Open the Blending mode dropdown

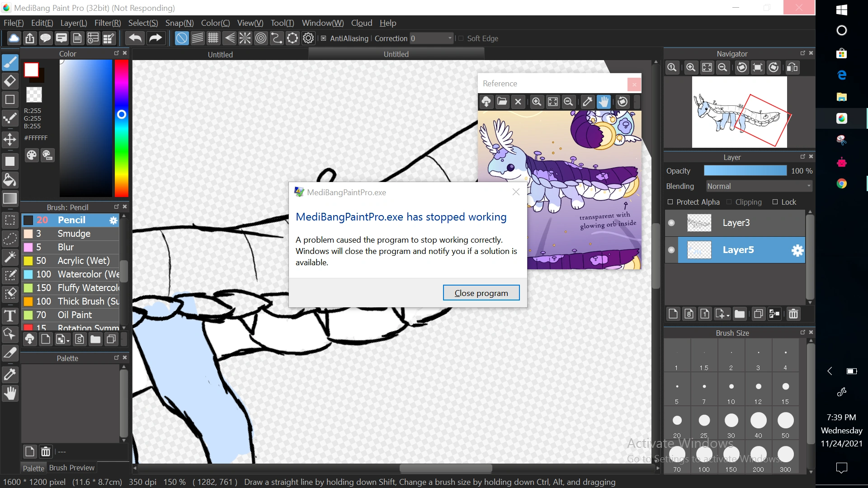(759, 186)
